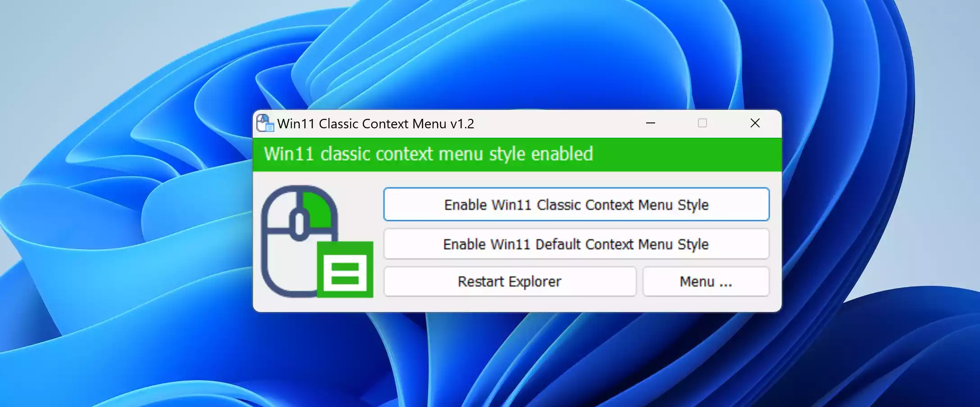Image resolution: width=980 pixels, height=407 pixels.
Task: Enable Win11 Classic Context Menu Style
Action: [x=576, y=204]
